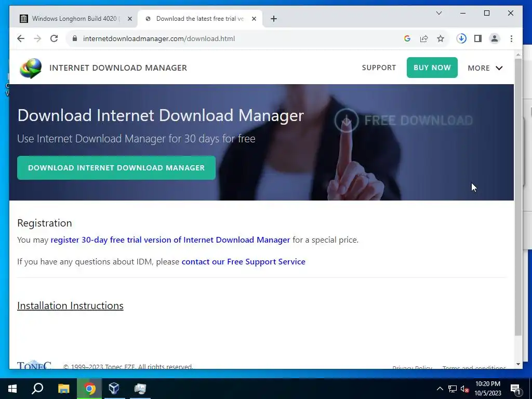Image resolution: width=532 pixels, height=399 pixels.
Task: Open the SUPPORT menu item
Action: (379, 68)
